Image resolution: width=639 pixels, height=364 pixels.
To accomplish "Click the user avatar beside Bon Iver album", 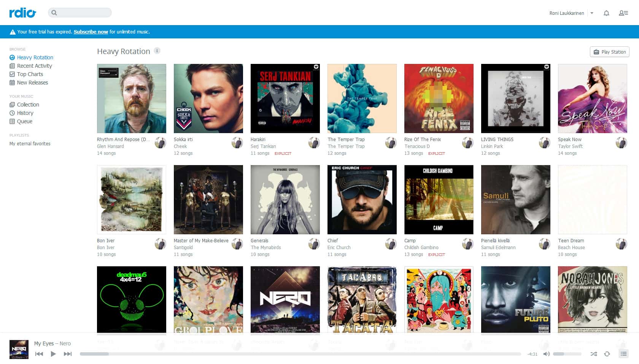I will pos(161,244).
